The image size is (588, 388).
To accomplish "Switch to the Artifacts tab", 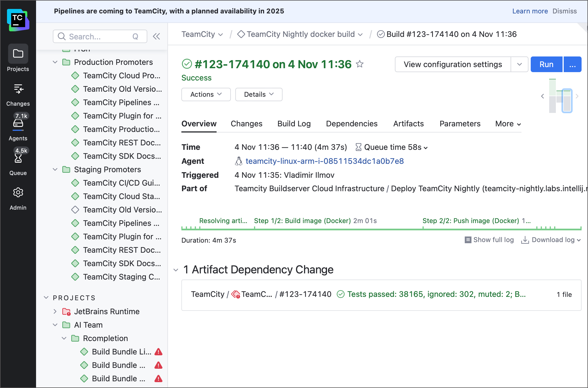I will [408, 124].
